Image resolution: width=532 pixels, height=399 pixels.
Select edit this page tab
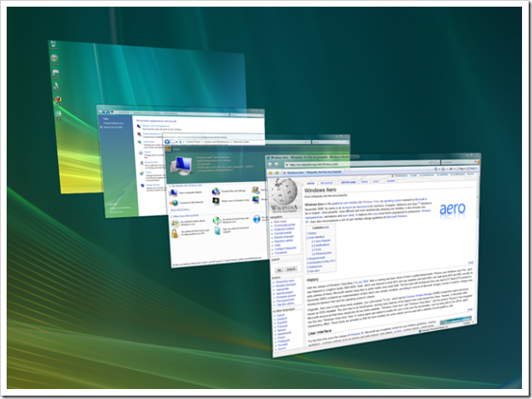[x=348, y=182]
